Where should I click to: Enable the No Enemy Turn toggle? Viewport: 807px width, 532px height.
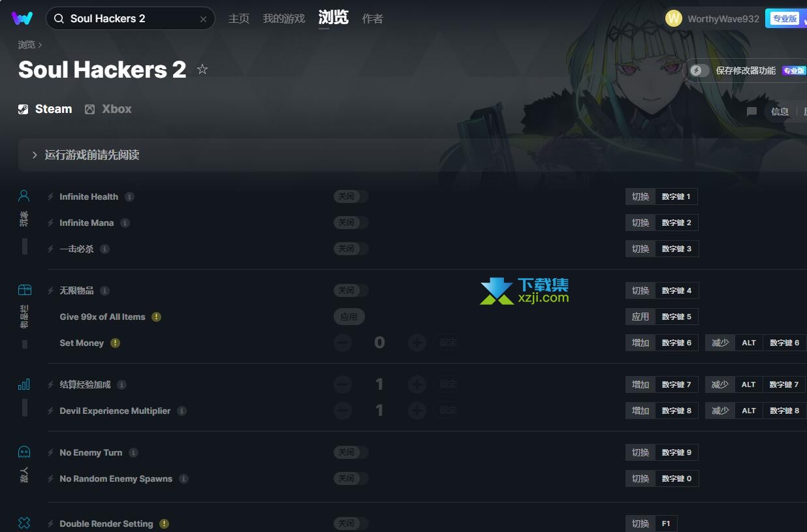point(351,452)
